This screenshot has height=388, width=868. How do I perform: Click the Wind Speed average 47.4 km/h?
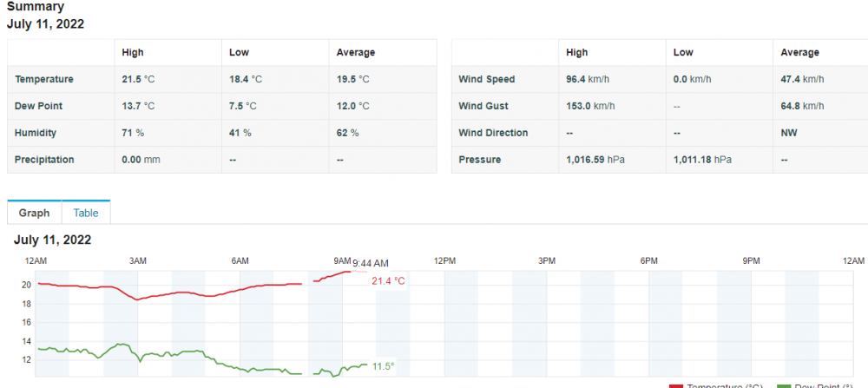point(802,79)
